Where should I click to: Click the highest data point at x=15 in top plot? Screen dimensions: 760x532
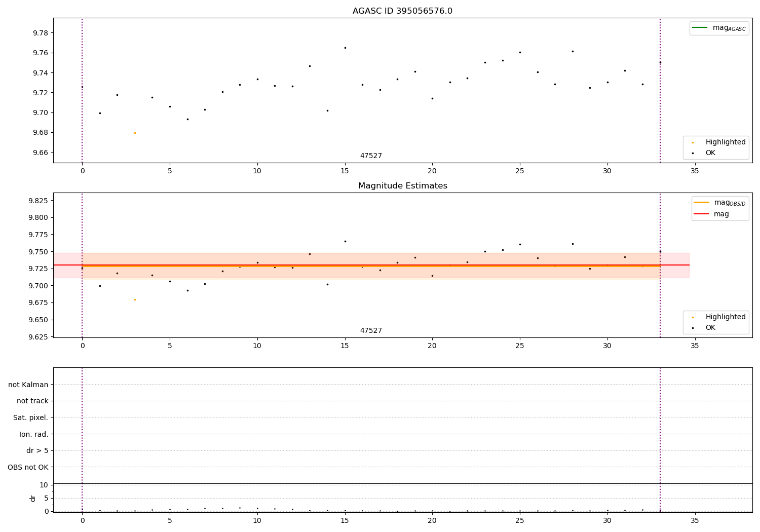point(345,48)
